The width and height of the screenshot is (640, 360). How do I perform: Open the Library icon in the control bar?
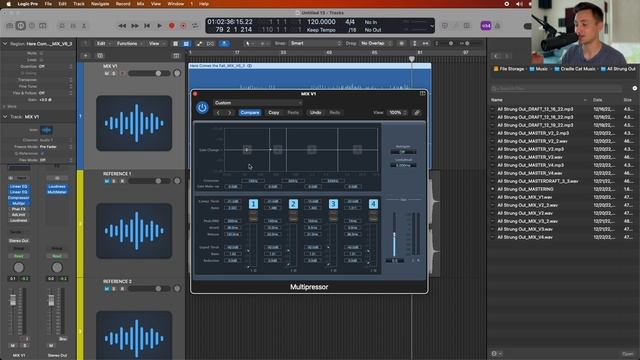click(x=10, y=26)
